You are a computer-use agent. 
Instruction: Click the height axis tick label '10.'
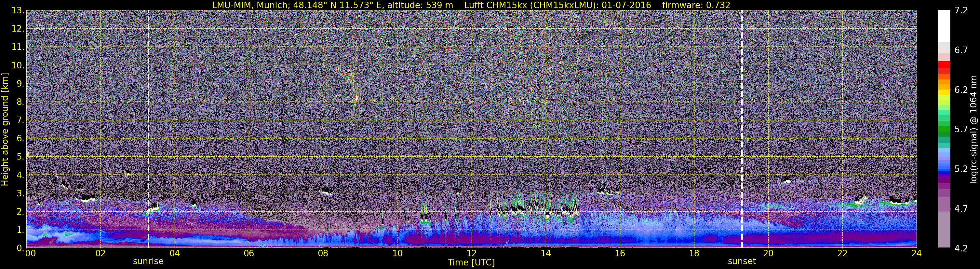18,65
